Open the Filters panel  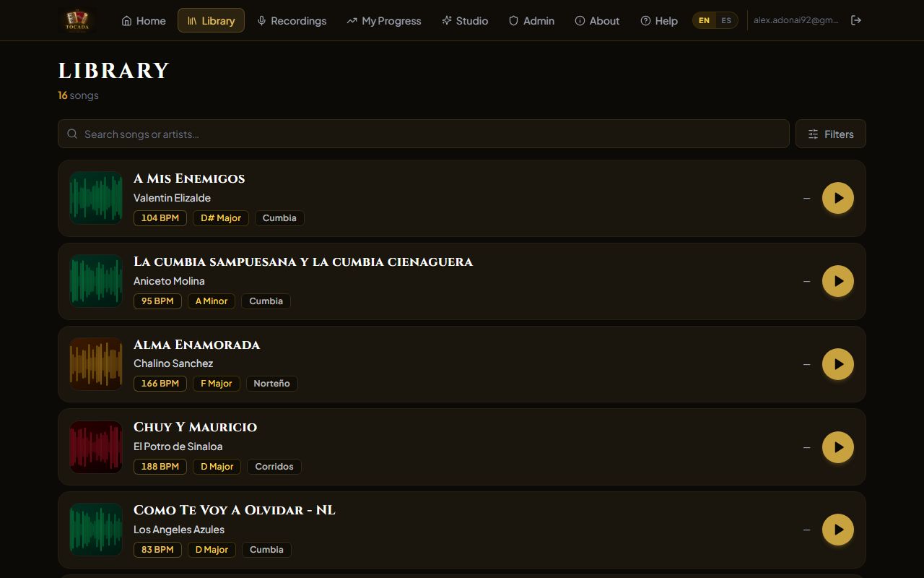(x=831, y=134)
